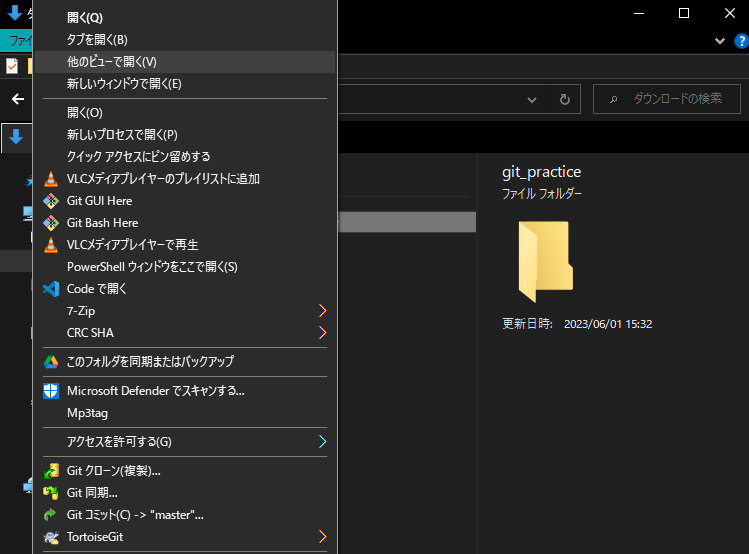Choose タブを開く(B) from context menu
Image resolution: width=749 pixels, height=554 pixels.
click(185, 40)
